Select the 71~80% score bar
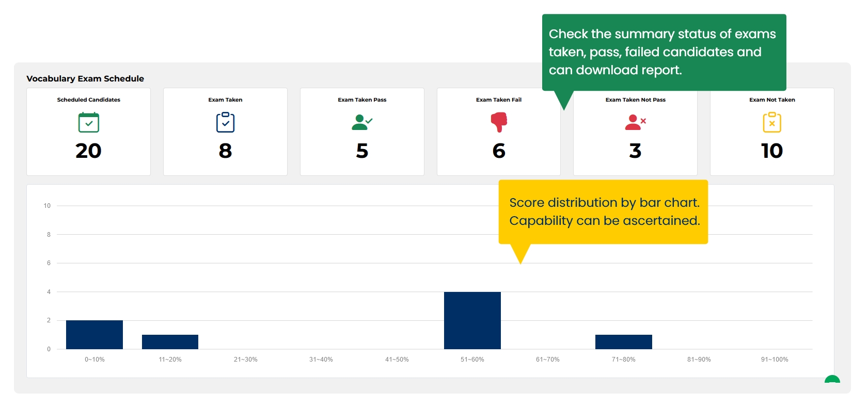 point(624,342)
